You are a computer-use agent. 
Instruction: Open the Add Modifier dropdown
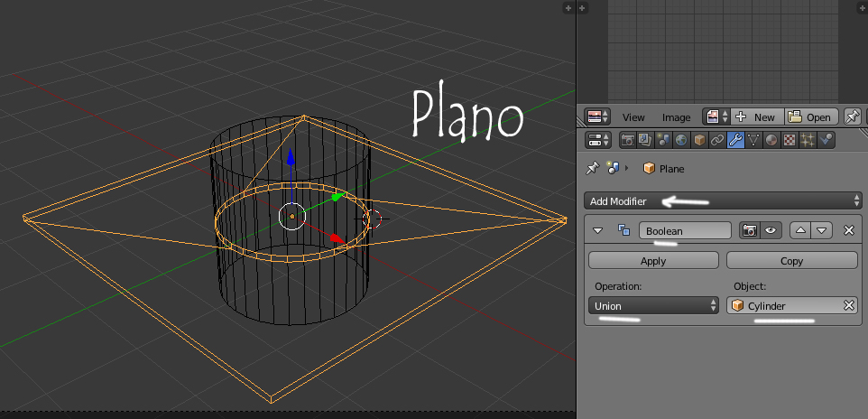(x=723, y=200)
